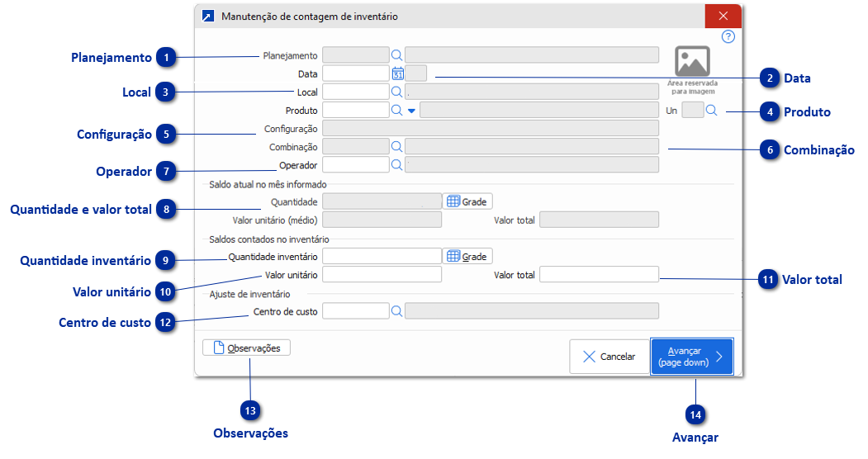Open Grade for Quantidade inventário
Screen dimensions: 868x459
click(x=468, y=256)
